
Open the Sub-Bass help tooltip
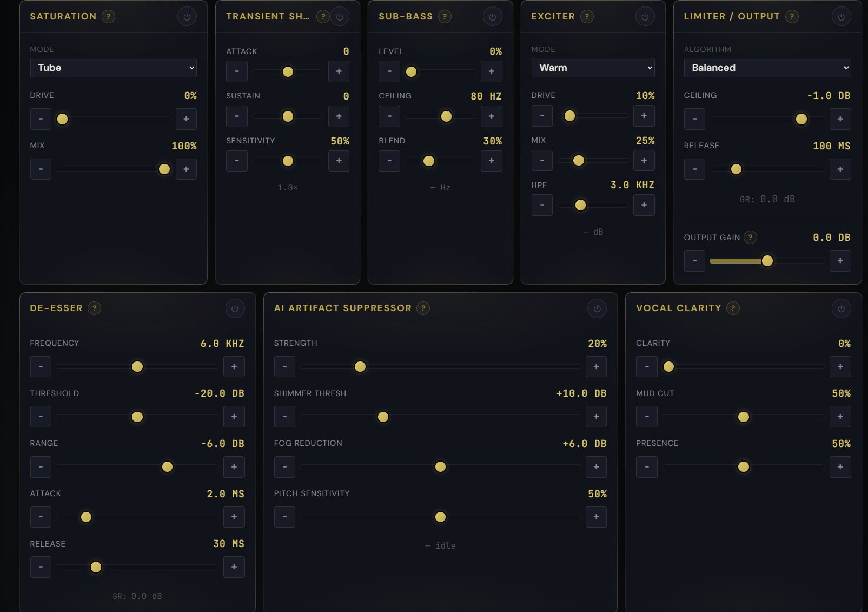click(x=445, y=16)
